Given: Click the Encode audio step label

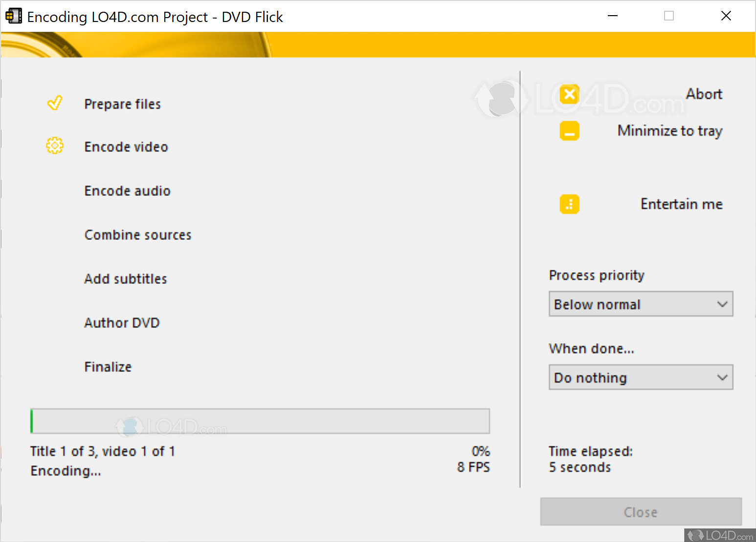Looking at the screenshot, I should pyautogui.click(x=127, y=191).
